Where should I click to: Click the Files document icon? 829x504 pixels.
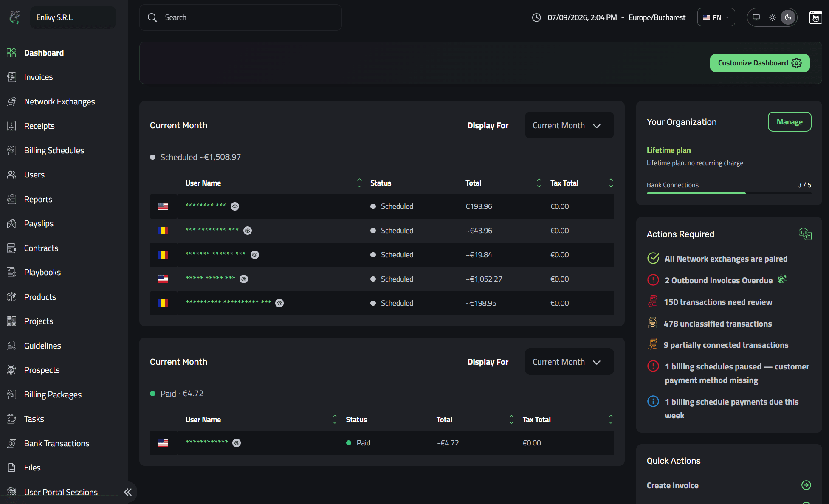point(11,467)
